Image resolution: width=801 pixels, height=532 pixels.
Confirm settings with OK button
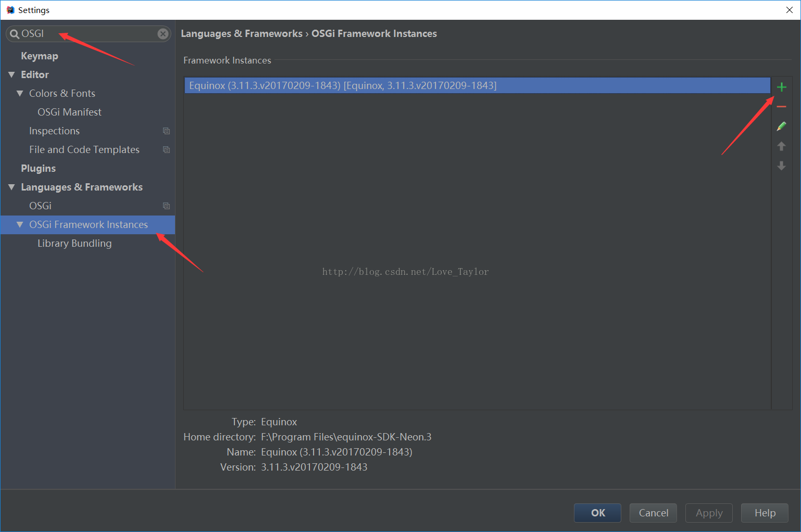[x=597, y=513]
